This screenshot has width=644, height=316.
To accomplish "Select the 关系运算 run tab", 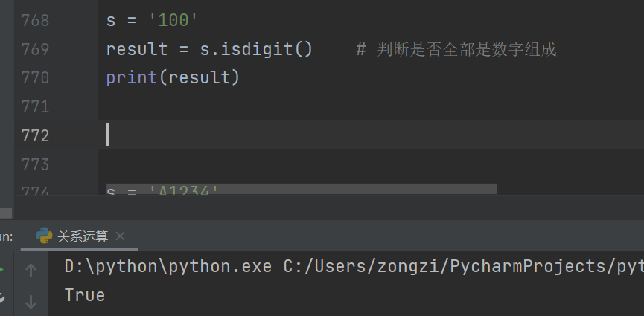I will tap(82, 236).
